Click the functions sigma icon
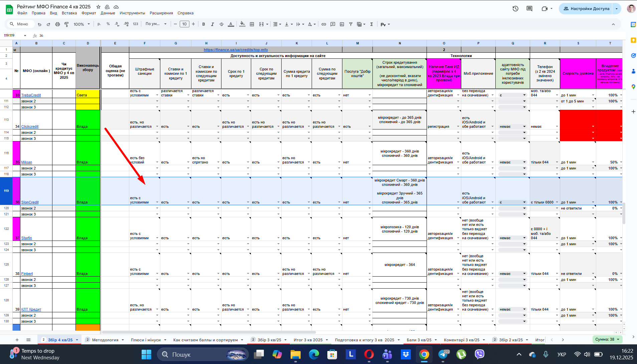 [x=371, y=24]
